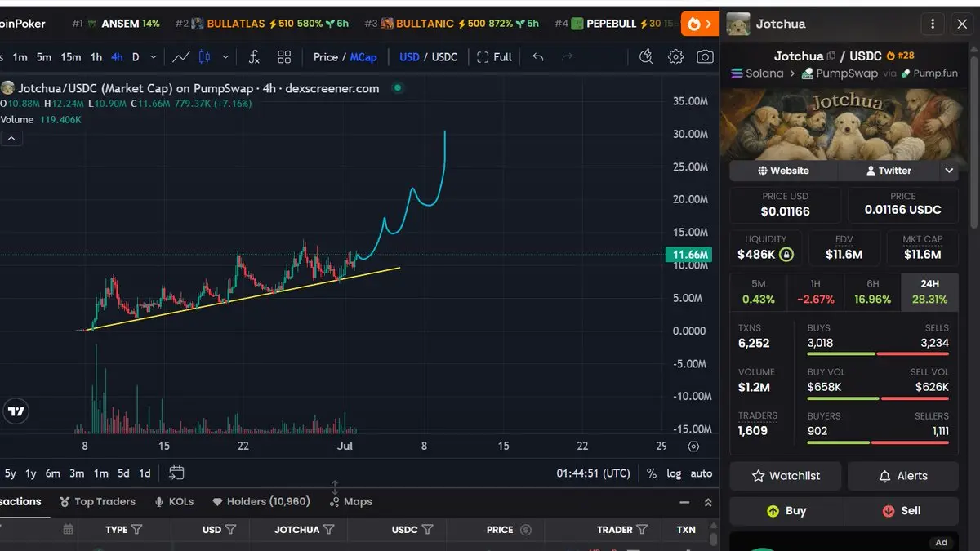Open trending token #2 BULLATLAS
980x551 pixels.
[x=262, y=24]
